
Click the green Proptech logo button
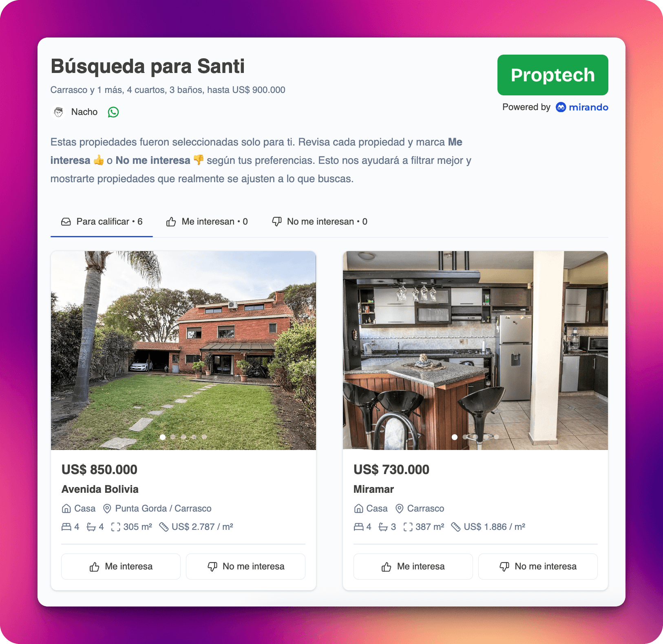(552, 75)
